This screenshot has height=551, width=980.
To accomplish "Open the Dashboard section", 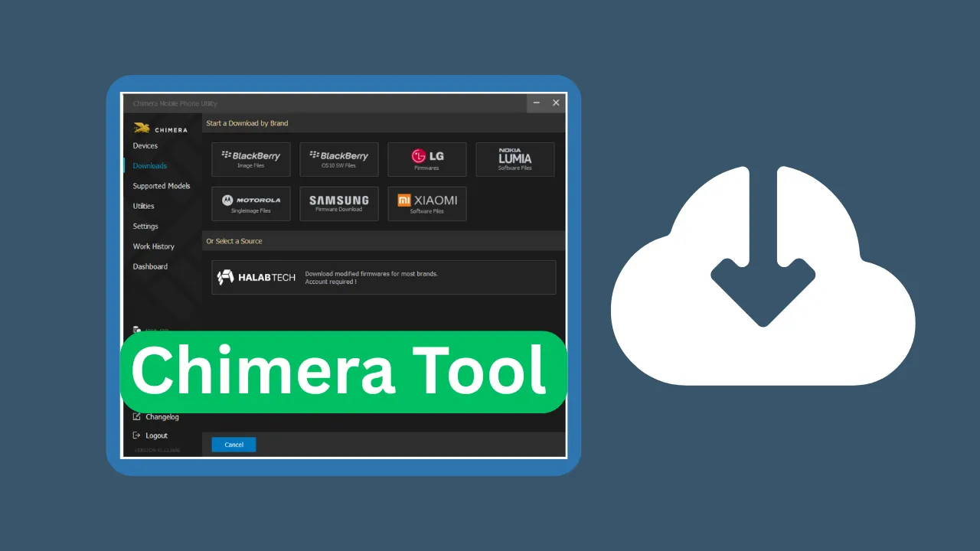I will pos(150,266).
